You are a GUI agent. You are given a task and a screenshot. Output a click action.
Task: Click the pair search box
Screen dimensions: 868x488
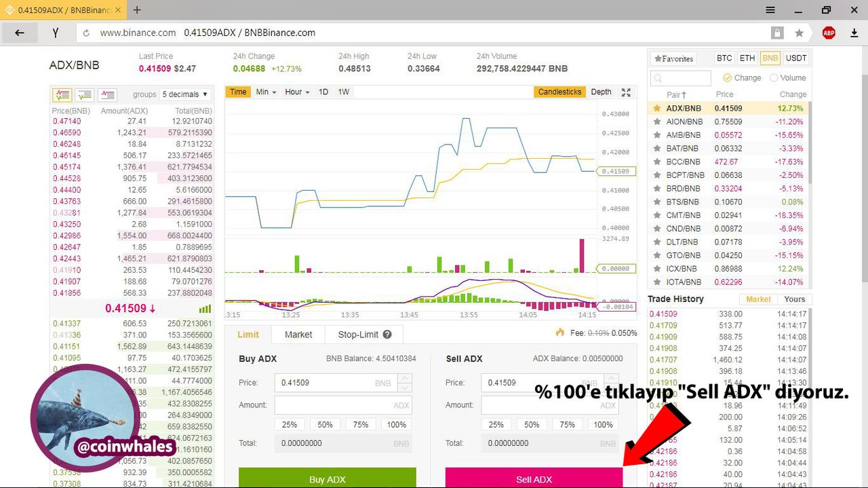(x=680, y=78)
